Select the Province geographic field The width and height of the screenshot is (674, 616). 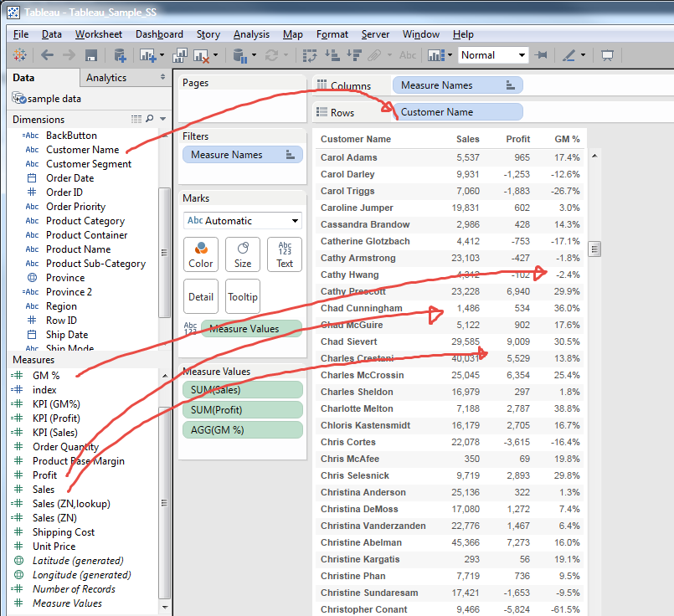click(65, 278)
